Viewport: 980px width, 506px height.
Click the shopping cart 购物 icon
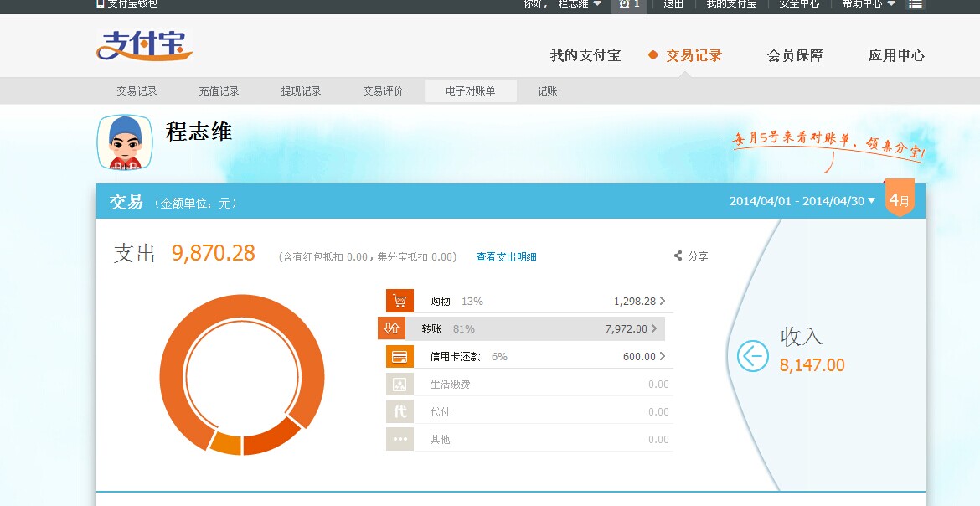pos(400,301)
